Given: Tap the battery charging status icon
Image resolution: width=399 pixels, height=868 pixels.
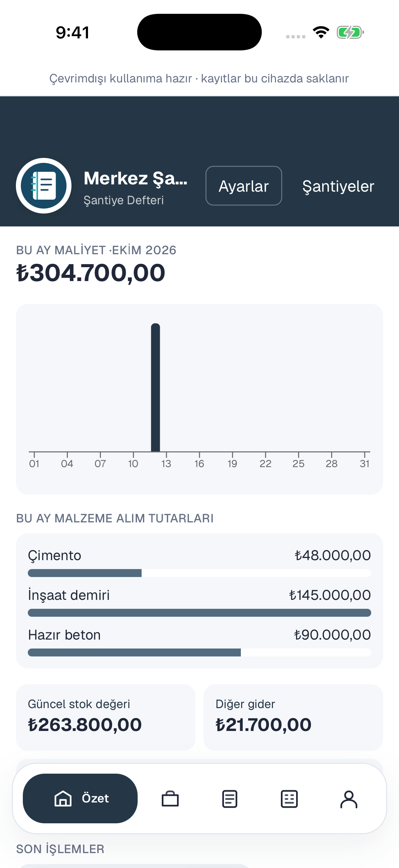Looking at the screenshot, I should (350, 32).
